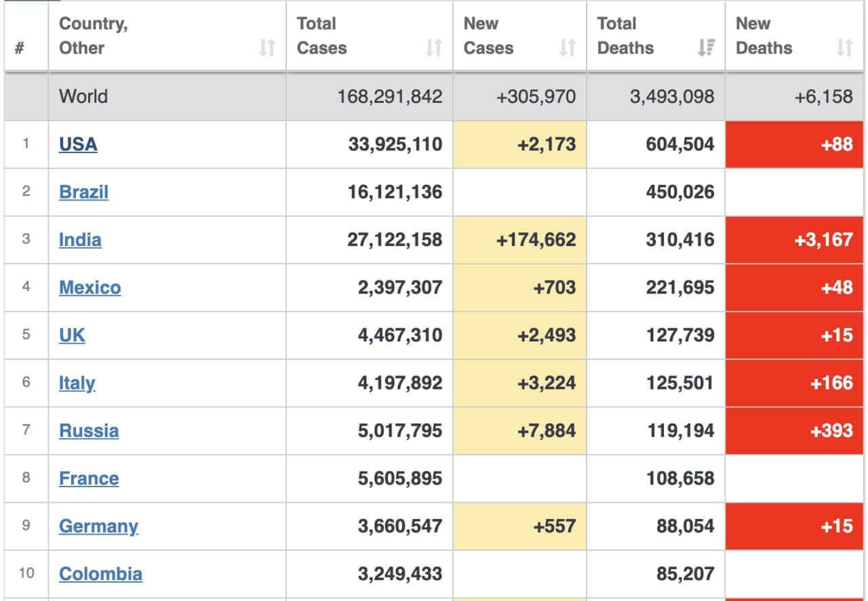Select World new deaths +6,158
Image resolution: width=868 pixels, height=601 pixels.
click(824, 96)
